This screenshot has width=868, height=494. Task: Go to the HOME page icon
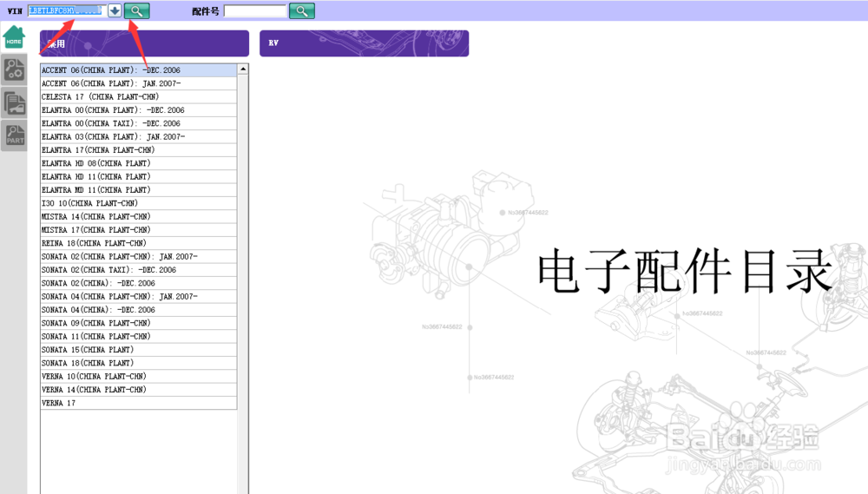point(14,37)
